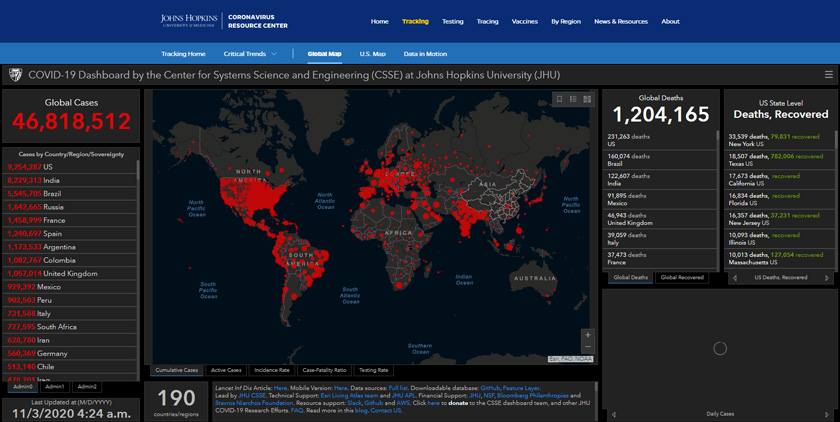The width and height of the screenshot is (840, 422).
Task: Zoom in on the map with plus button
Action: click(587, 336)
